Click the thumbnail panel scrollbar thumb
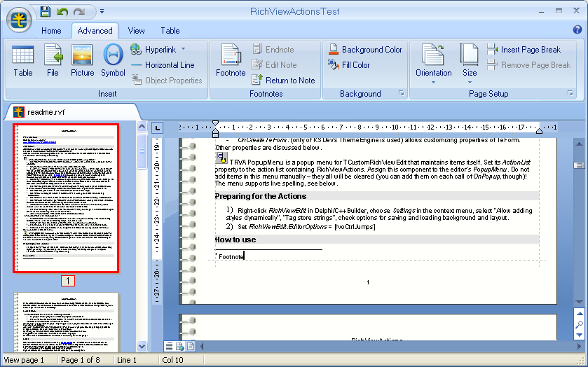The image size is (588, 367). (142, 151)
